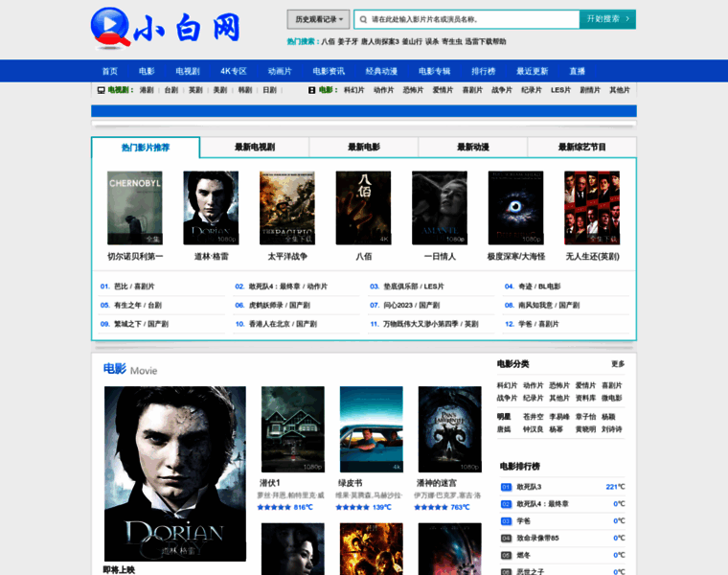Click list item 10 香港人在北京
Screen dimensions: 728x575
[283, 324]
